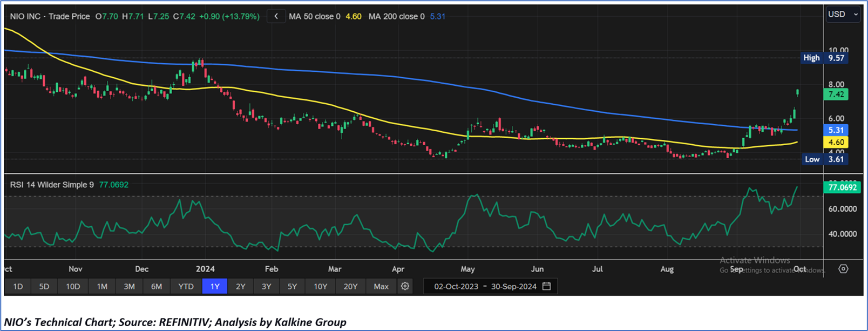Choose the 2Y time range
The image size is (868, 331).
[x=241, y=286]
